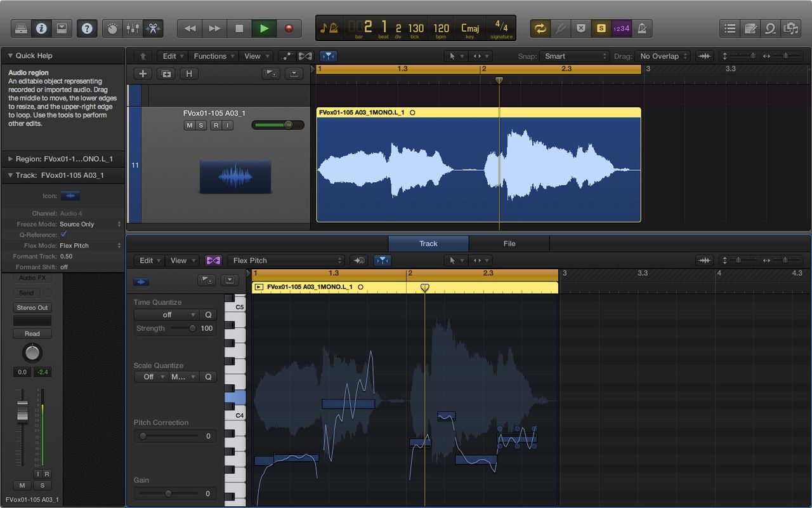Open Flex Pitch algorithm dropdown in editor

tap(286, 260)
